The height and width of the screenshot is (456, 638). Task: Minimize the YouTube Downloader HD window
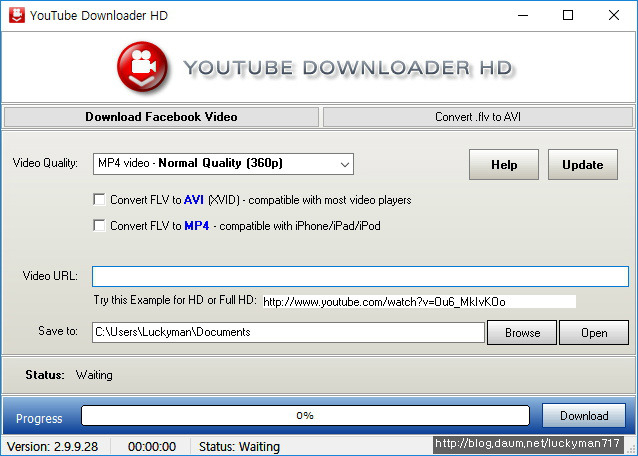523,15
